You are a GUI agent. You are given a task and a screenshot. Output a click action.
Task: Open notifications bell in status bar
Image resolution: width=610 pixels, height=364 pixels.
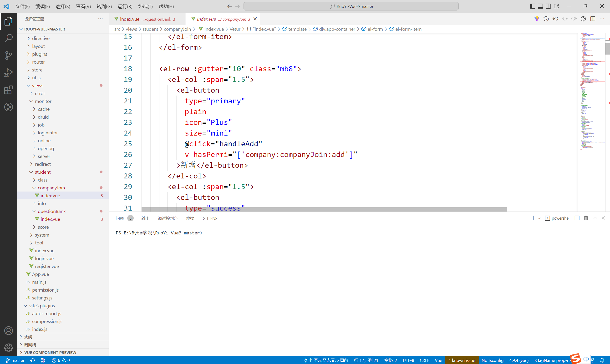(x=602, y=360)
